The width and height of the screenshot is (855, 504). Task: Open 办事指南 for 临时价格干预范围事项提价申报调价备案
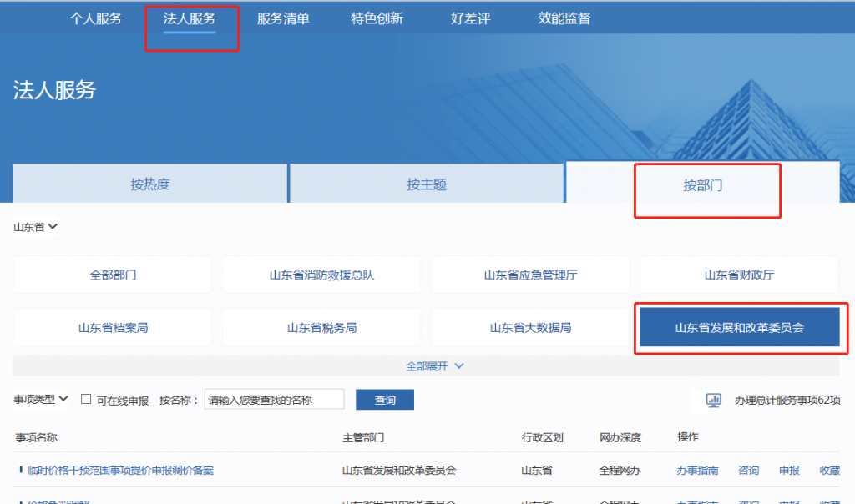coord(697,471)
